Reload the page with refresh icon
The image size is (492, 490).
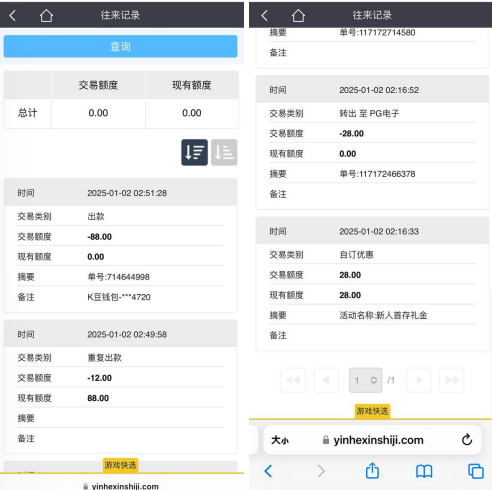pyautogui.click(x=467, y=440)
